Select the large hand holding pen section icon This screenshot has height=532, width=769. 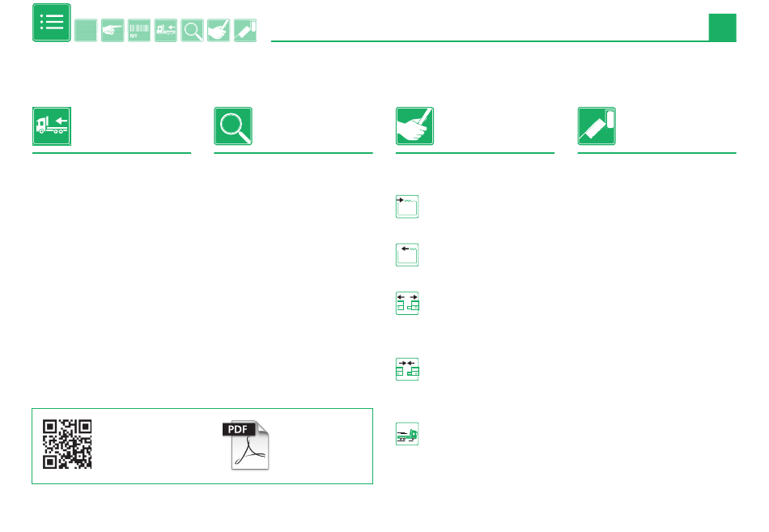(x=415, y=126)
